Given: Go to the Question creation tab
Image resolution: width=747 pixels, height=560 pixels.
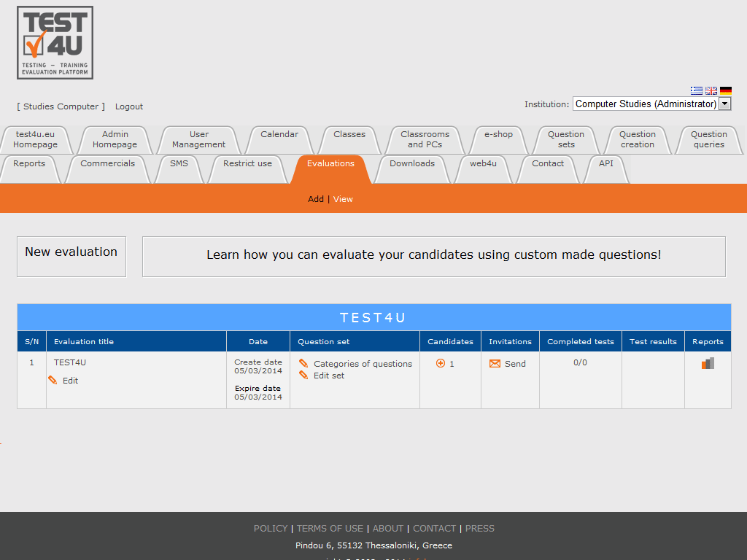Looking at the screenshot, I should [x=638, y=139].
